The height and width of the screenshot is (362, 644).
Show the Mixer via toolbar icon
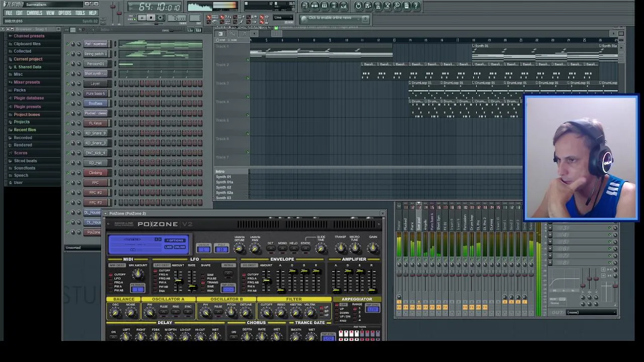point(344,6)
